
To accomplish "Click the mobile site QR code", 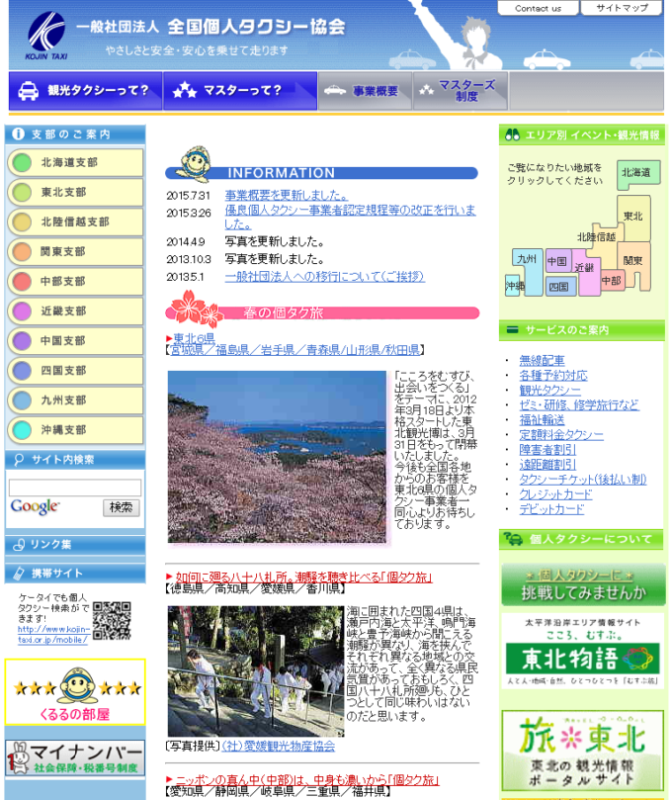I will pyautogui.click(x=112, y=621).
